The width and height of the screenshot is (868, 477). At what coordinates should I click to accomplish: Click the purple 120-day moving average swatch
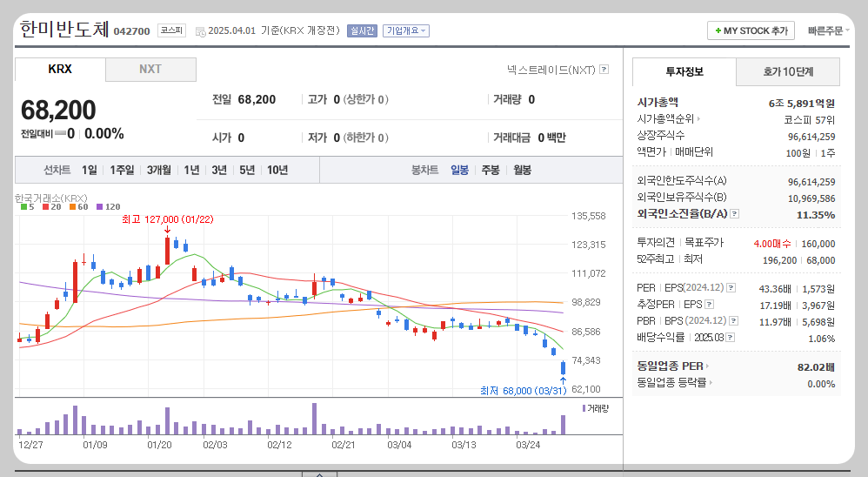pos(100,206)
